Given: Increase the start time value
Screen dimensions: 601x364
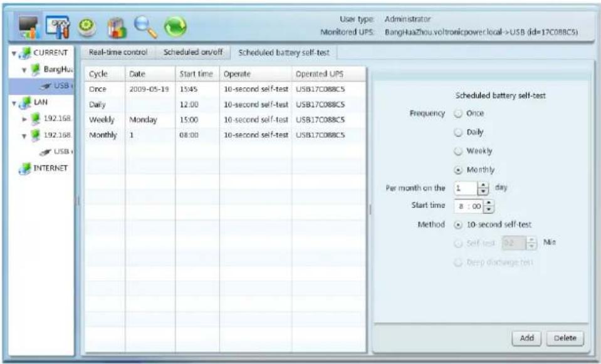Looking at the screenshot, I should 488,203.
